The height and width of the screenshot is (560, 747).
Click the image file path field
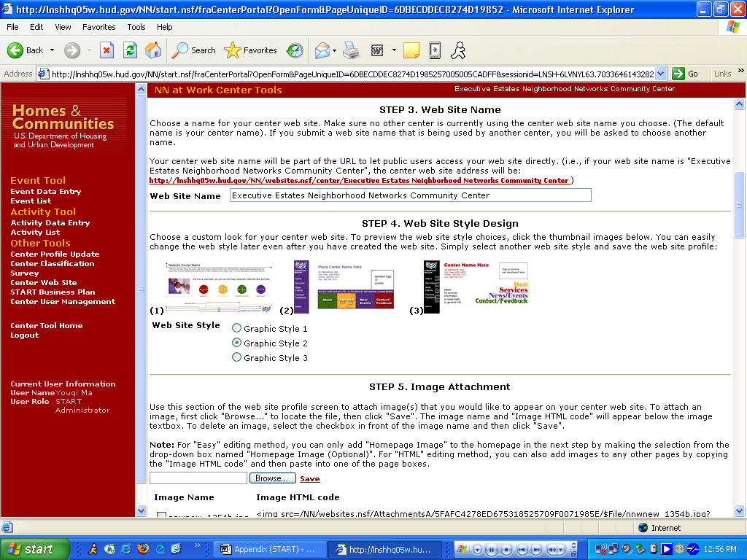pyautogui.click(x=198, y=478)
